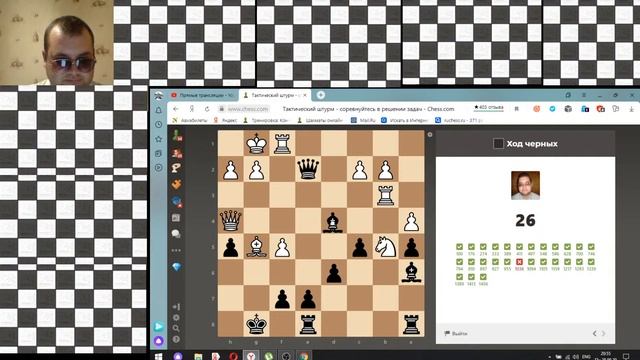This screenshot has width=640, height=360.
Task: Select the black rook on e8
Action: tap(308, 324)
